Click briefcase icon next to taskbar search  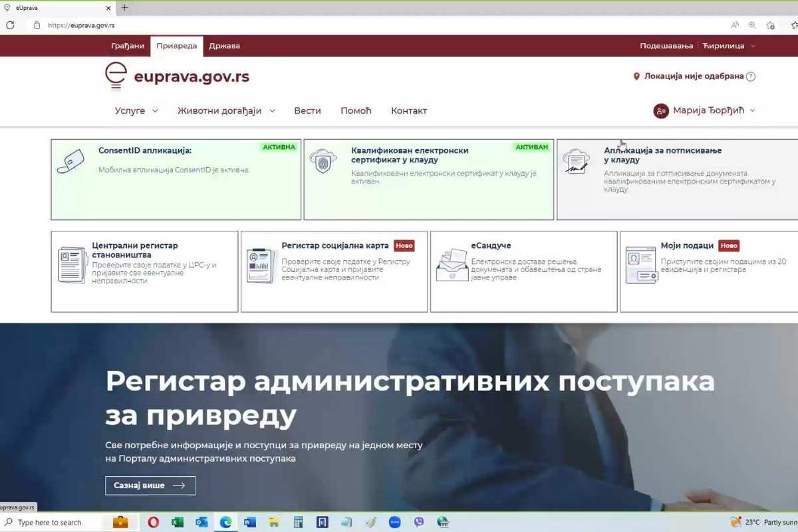tap(120, 521)
